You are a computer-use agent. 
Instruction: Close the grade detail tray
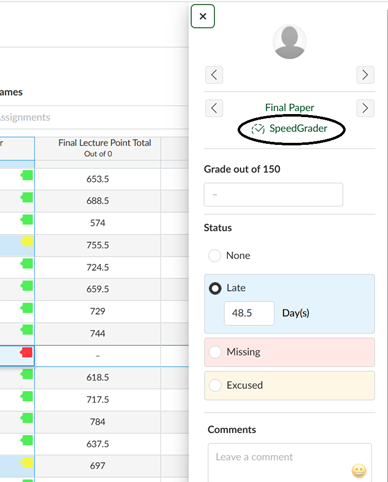point(203,16)
